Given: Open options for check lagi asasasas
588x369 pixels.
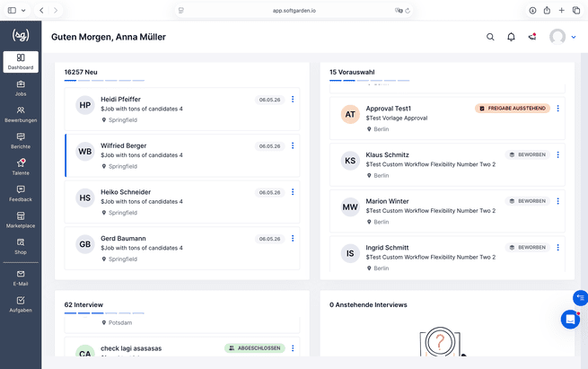Looking at the screenshot, I should click(293, 348).
